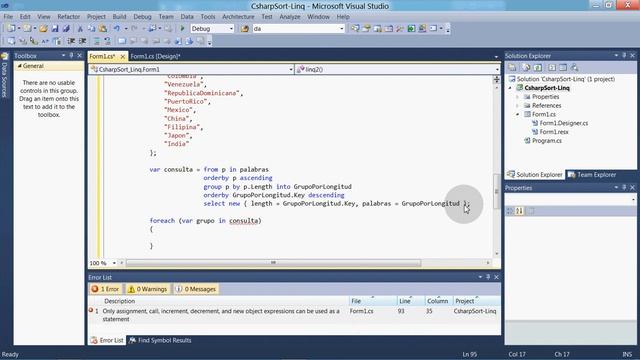Toggle auto-hide pin on Error List panel

(488, 277)
